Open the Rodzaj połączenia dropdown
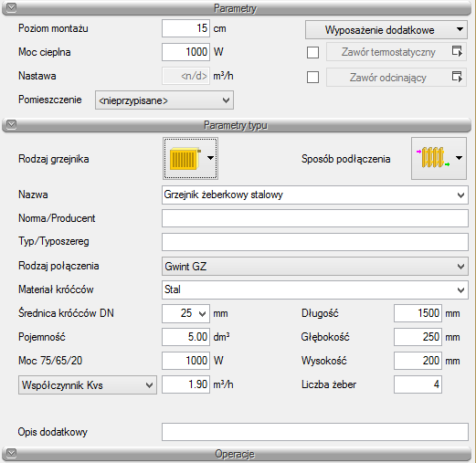 pos(315,267)
